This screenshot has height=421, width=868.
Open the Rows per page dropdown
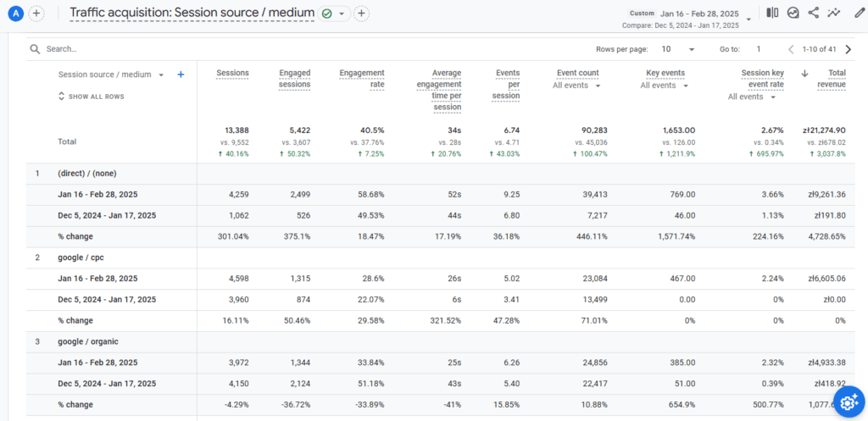pos(678,49)
